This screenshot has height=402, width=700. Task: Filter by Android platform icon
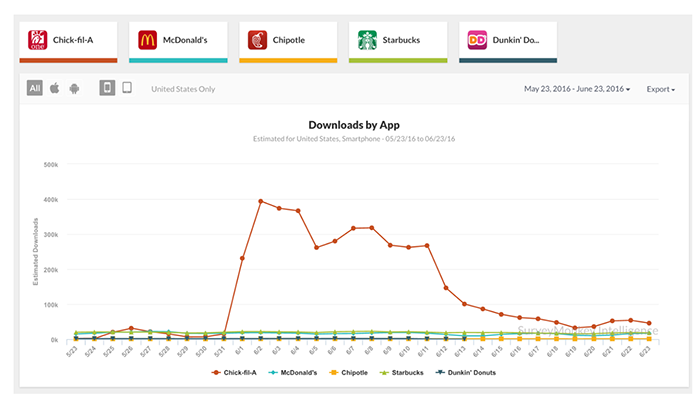pyautogui.click(x=74, y=88)
